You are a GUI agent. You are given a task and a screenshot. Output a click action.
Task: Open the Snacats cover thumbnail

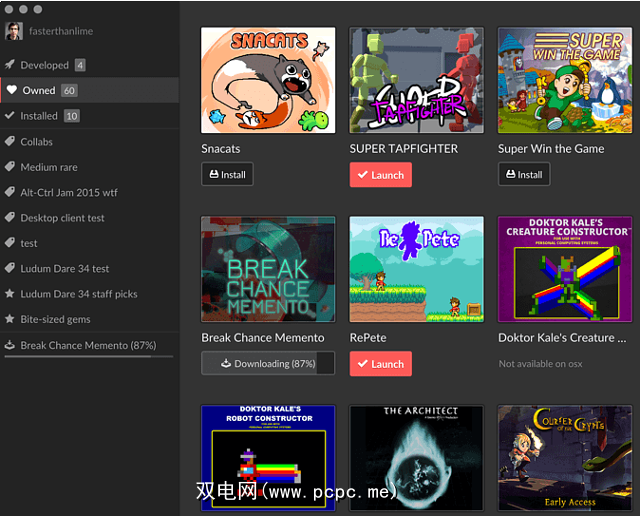point(268,80)
